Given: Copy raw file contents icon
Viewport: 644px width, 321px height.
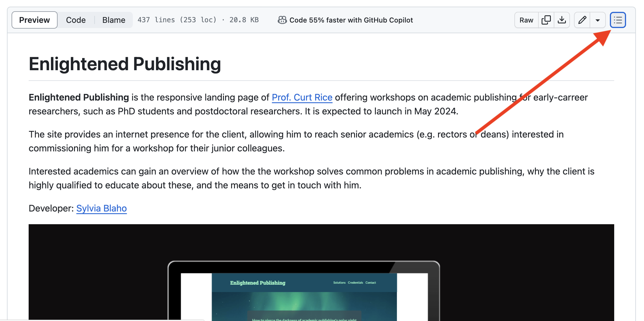Looking at the screenshot, I should pyautogui.click(x=546, y=20).
